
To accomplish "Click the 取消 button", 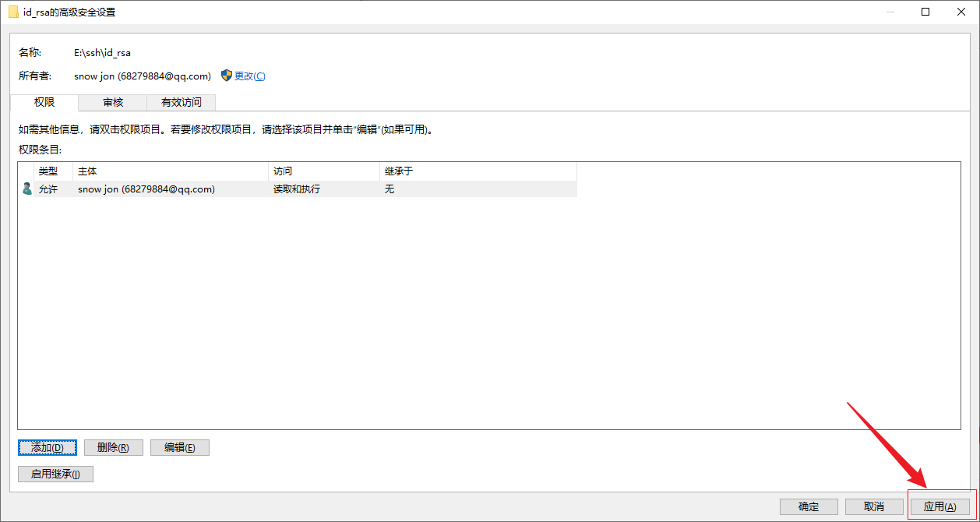I will (x=874, y=506).
